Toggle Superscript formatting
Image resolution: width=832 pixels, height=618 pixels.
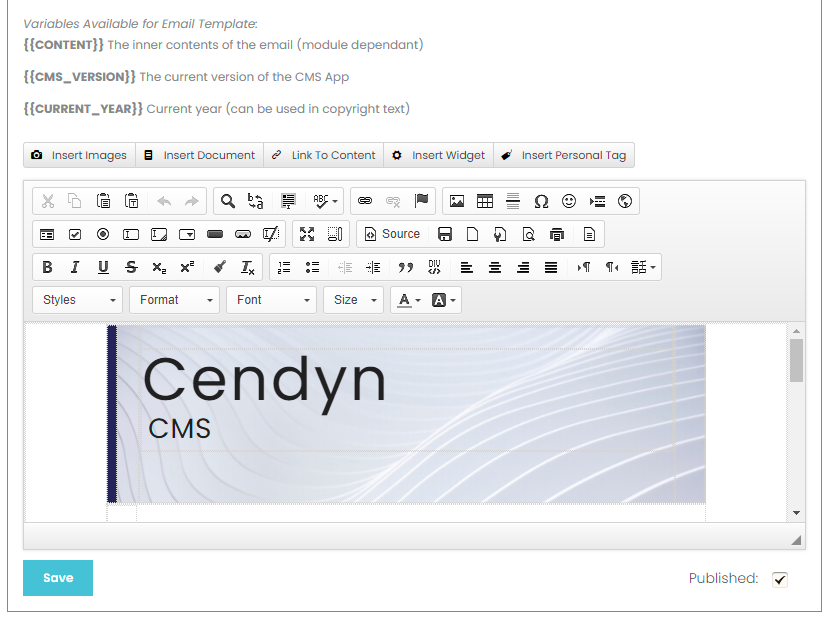(x=187, y=267)
